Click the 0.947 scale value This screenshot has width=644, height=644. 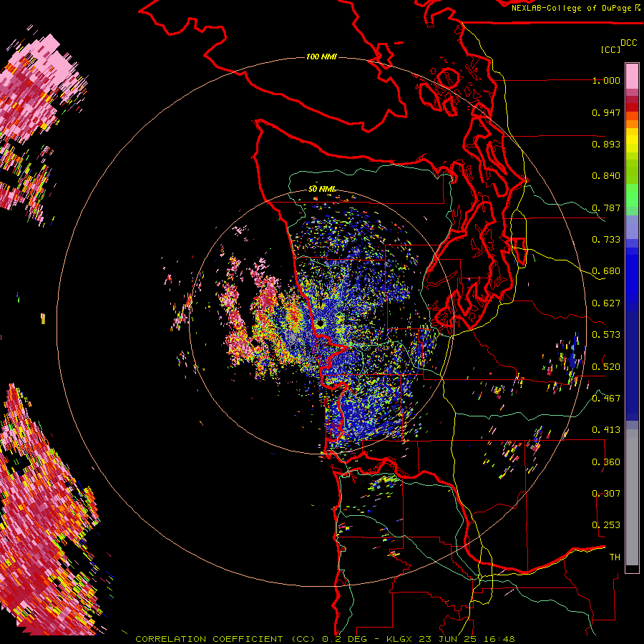606,112
